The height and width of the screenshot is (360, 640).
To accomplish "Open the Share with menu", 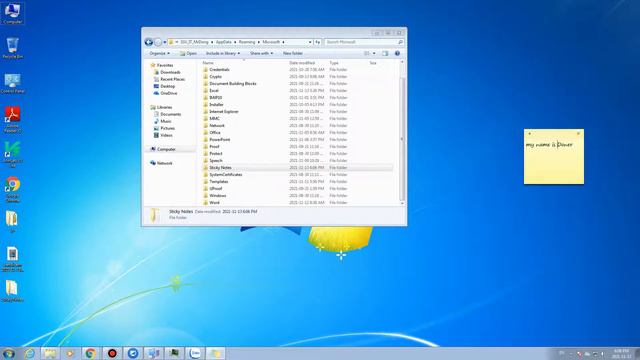I will [261, 53].
